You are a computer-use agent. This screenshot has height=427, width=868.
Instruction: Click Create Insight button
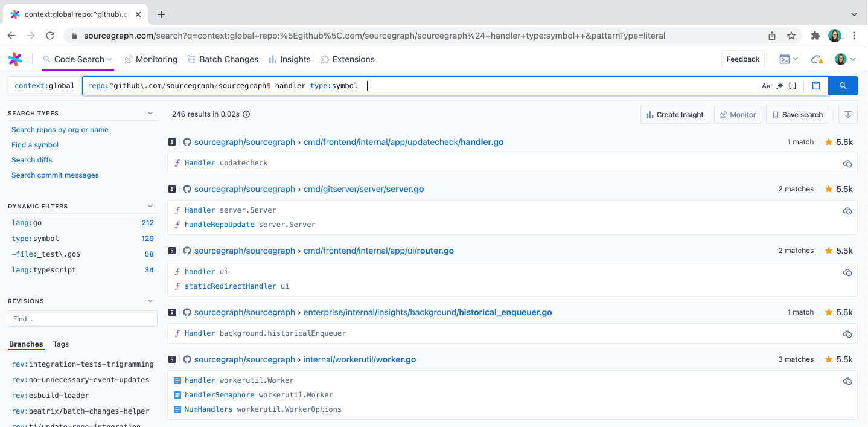(x=674, y=115)
